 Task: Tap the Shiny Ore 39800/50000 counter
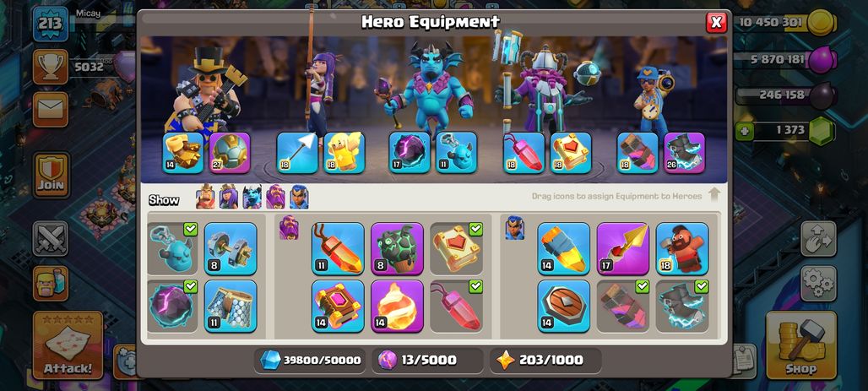(x=310, y=360)
